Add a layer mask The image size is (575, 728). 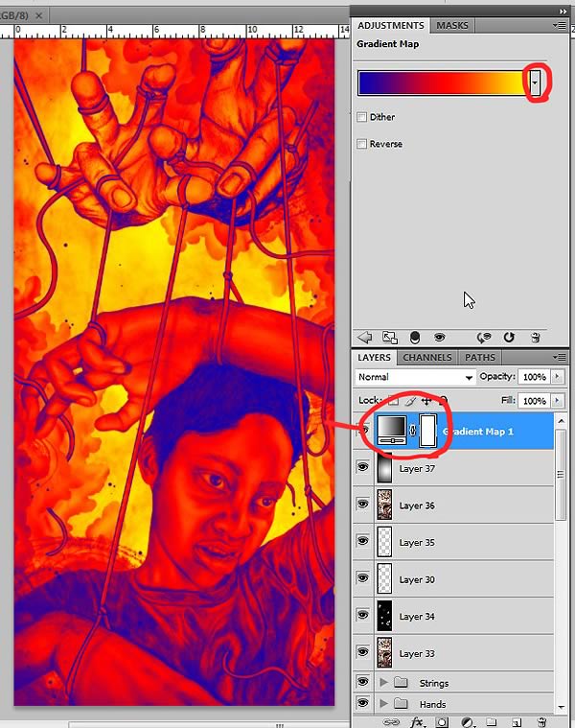point(442,722)
